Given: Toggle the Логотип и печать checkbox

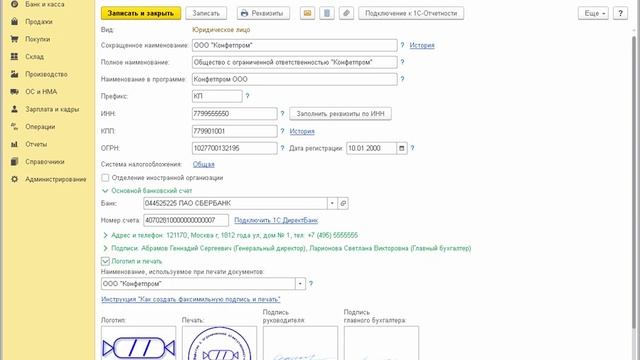Looking at the screenshot, I should pos(105,261).
